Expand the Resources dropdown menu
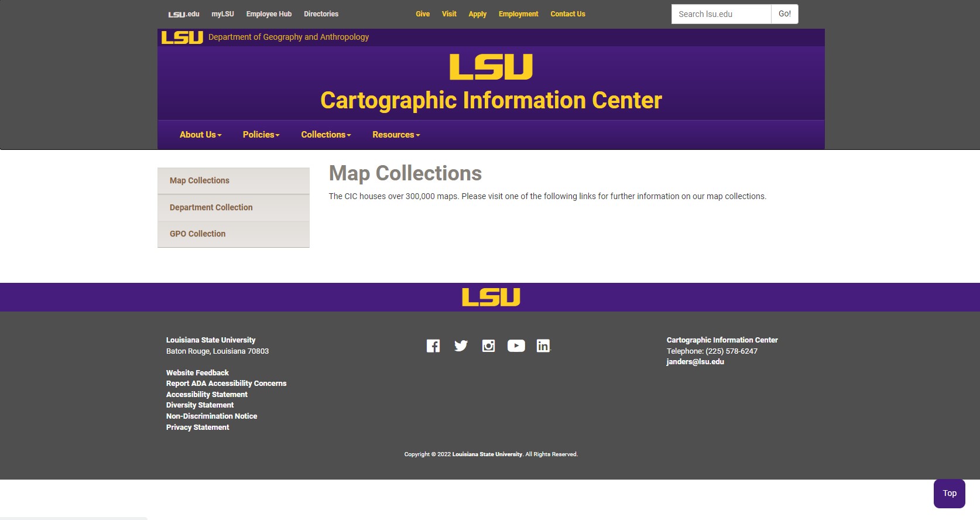The image size is (980, 520). (x=396, y=135)
